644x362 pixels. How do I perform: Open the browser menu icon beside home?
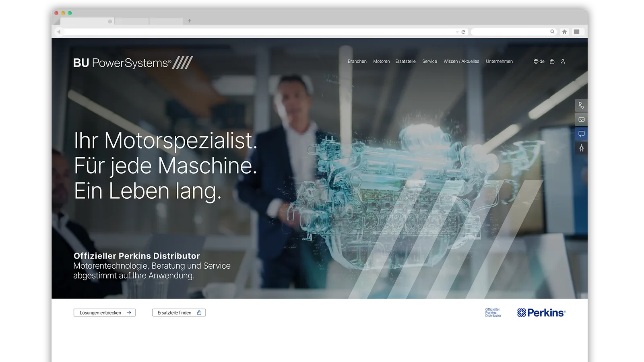(x=576, y=32)
